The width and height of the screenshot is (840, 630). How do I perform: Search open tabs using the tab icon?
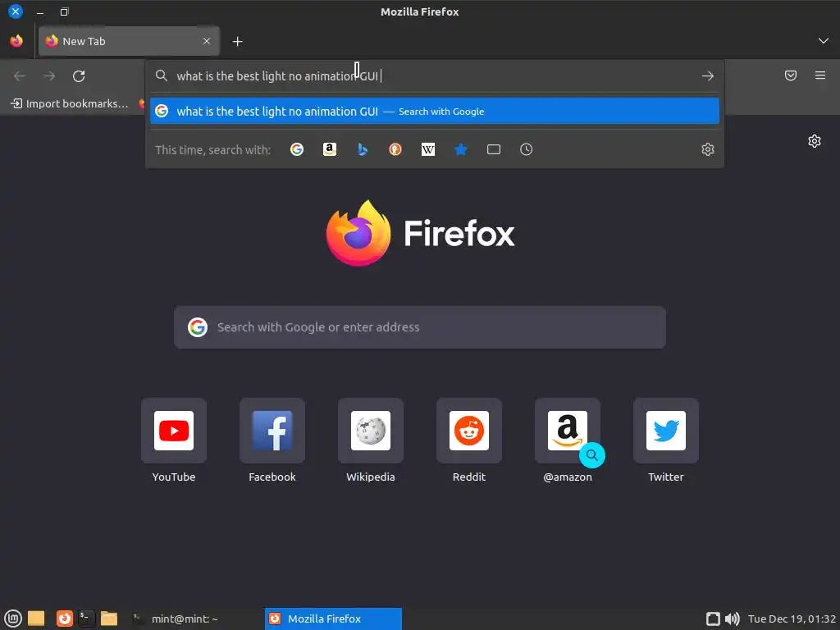[493, 149]
